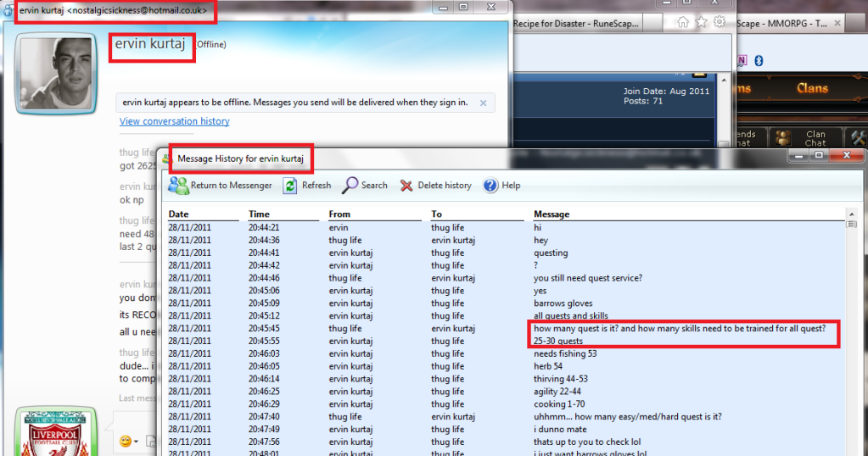
Task: Click the Bluetooth icon in browser toolbar
Action: (x=759, y=60)
